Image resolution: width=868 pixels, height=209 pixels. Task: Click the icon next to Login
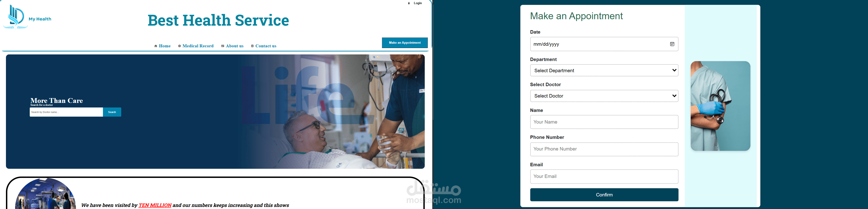[x=409, y=3]
